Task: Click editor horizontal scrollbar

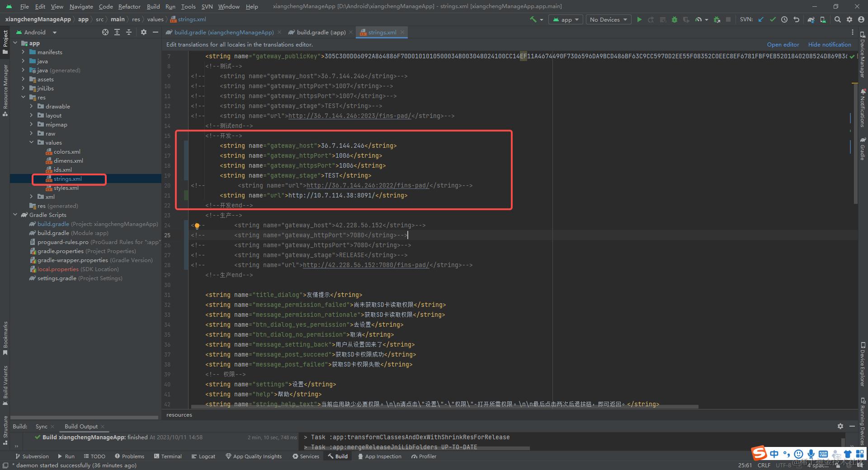Action: click(x=445, y=407)
